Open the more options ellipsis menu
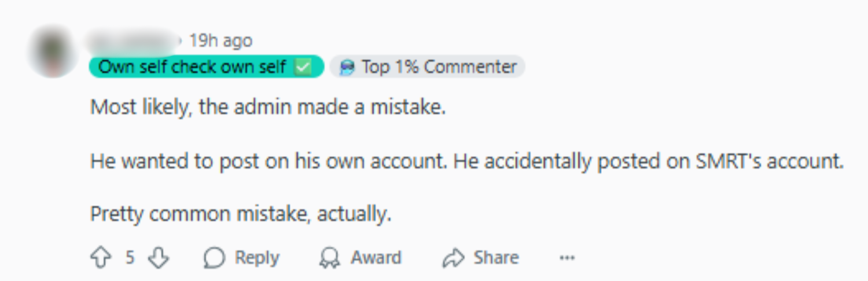868x281 pixels. [567, 258]
